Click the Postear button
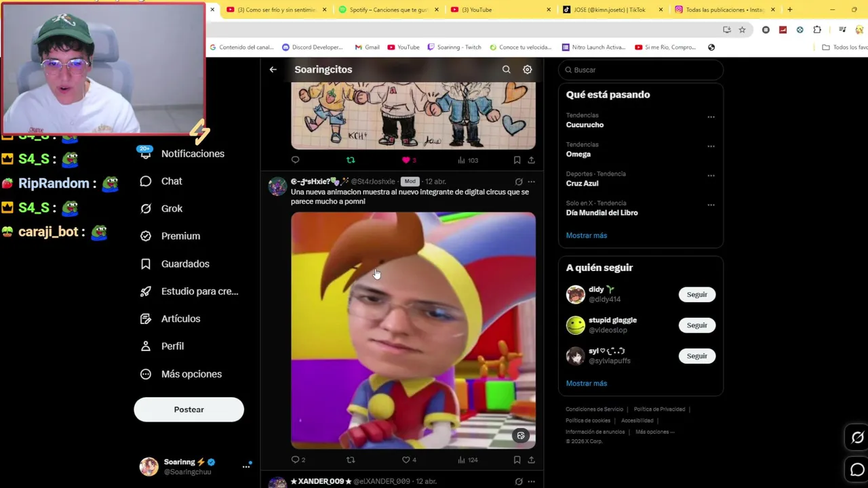Image resolution: width=868 pixels, height=488 pixels. (x=189, y=409)
